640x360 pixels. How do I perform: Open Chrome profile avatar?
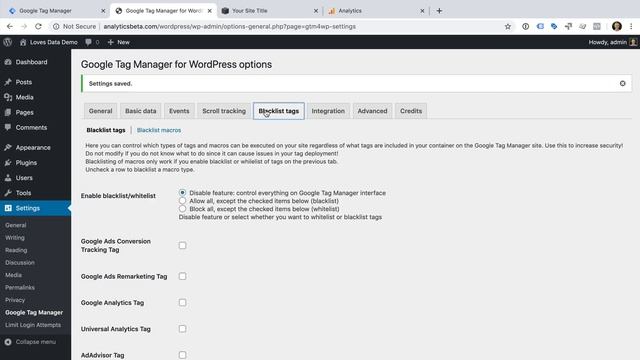617,27
